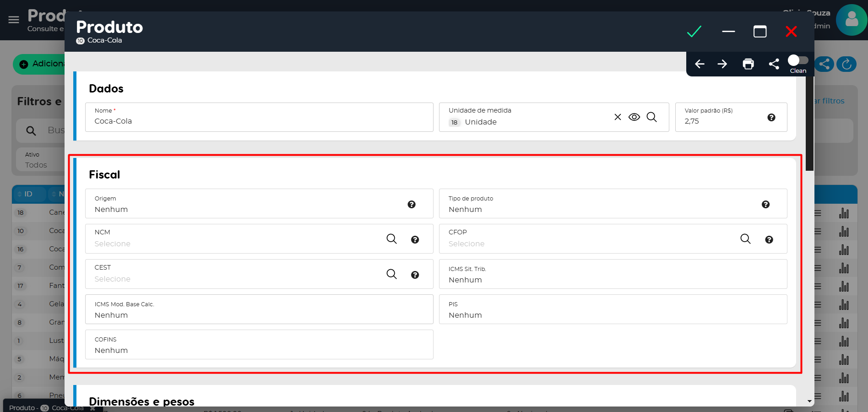Screen dimensions: 868x412
Task: Select the Produto Coca-Cola bottom tab
Action: tap(46, 407)
